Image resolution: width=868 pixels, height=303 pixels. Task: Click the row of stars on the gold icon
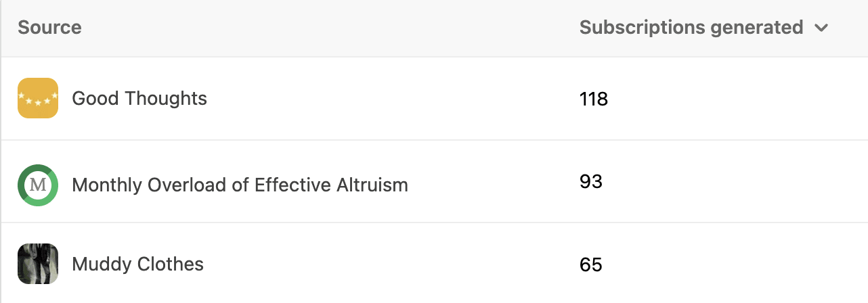(38, 100)
